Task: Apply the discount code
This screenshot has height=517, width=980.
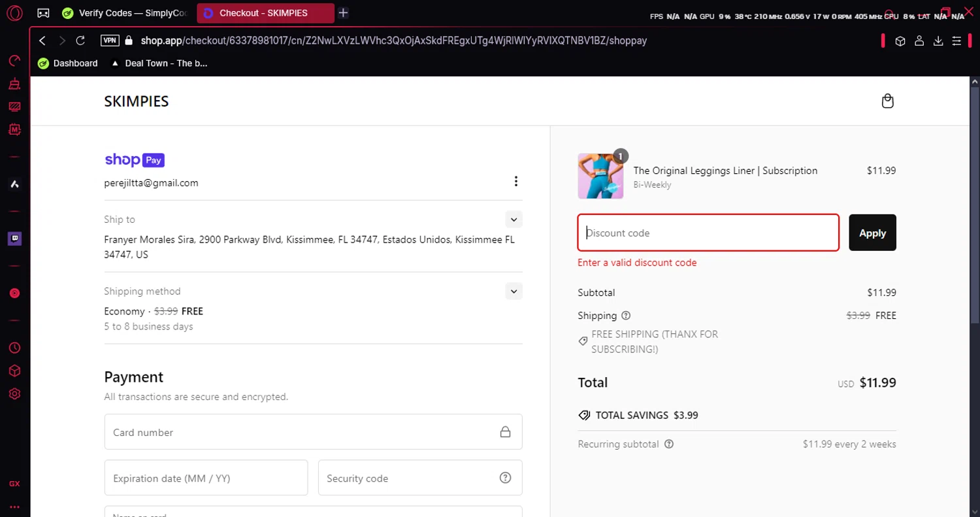Action: (x=872, y=233)
